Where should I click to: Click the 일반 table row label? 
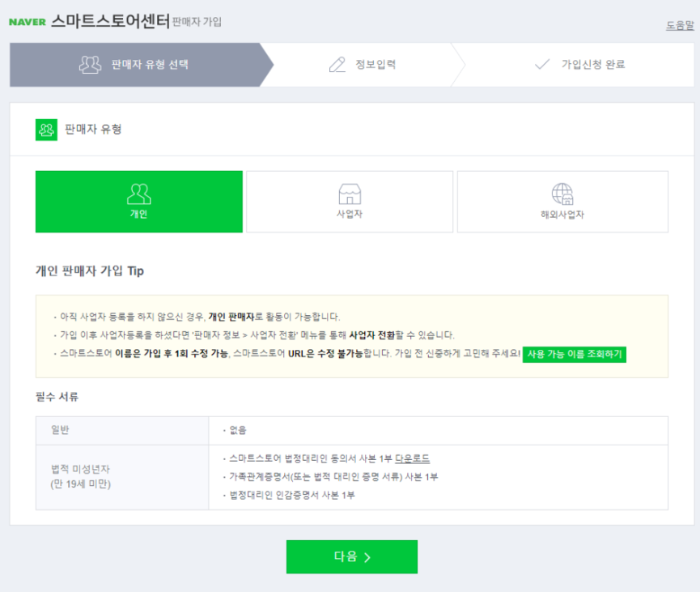(60, 430)
